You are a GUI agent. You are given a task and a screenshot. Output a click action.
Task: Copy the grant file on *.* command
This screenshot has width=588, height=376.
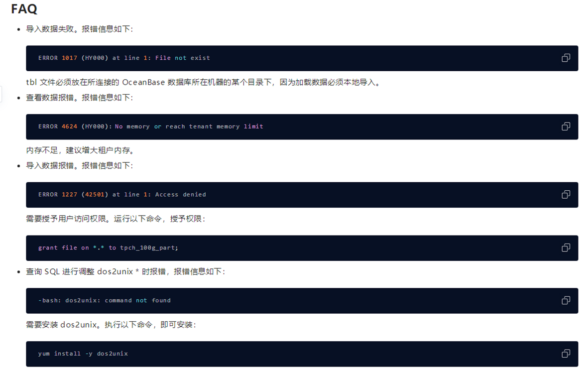566,248
